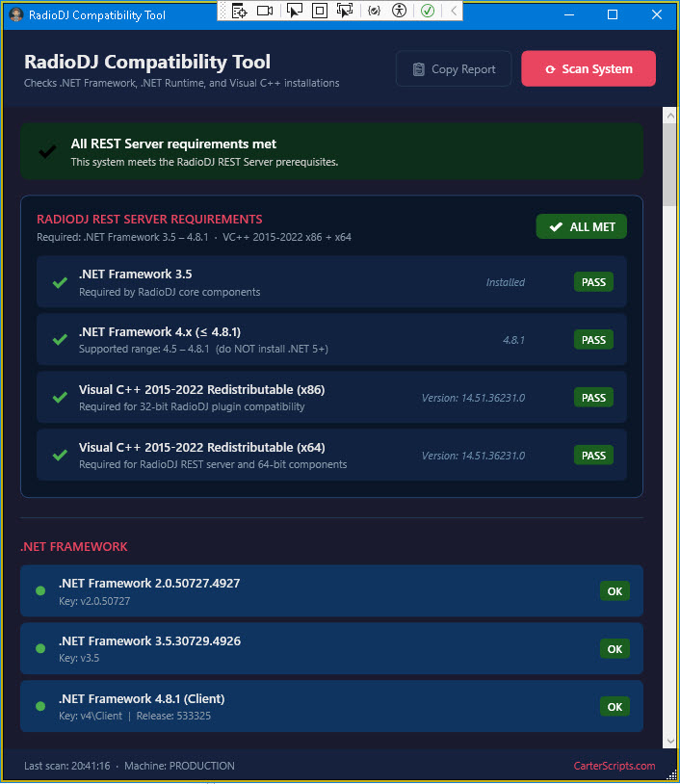680x784 pixels.
Task: Open the CarterScripts.com link
Action: (x=614, y=766)
